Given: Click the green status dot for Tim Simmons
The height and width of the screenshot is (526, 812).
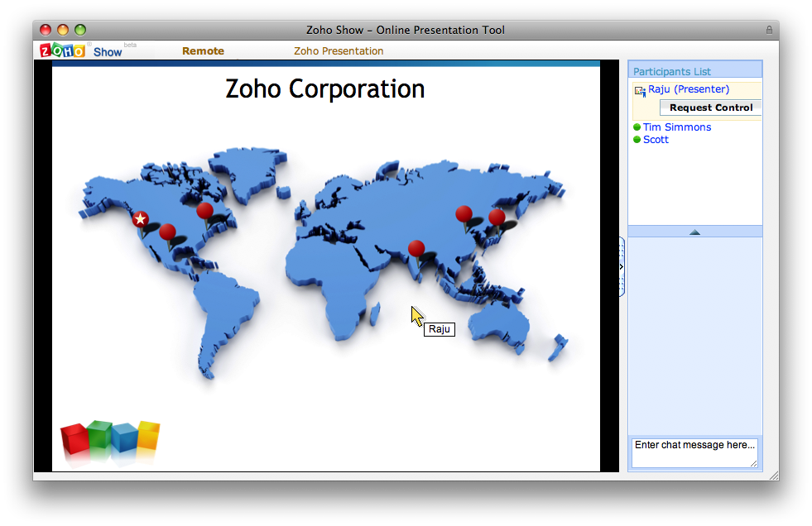Looking at the screenshot, I should pos(637,127).
